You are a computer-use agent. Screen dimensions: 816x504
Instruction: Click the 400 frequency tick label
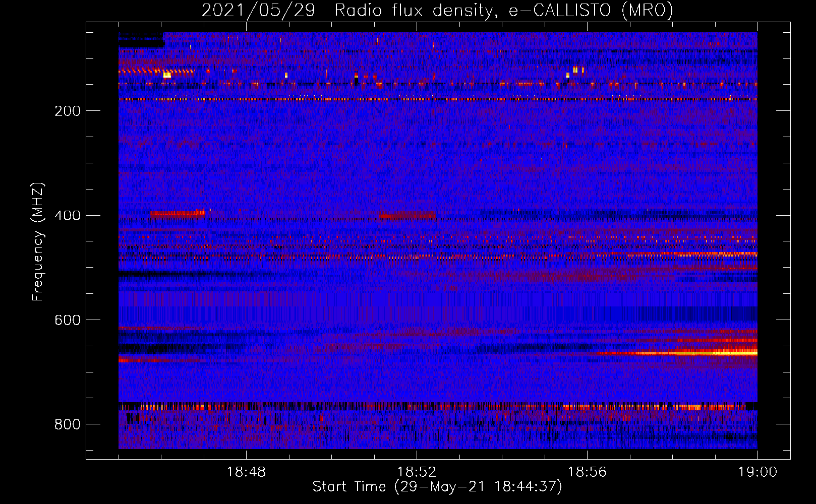(x=68, y=216)
